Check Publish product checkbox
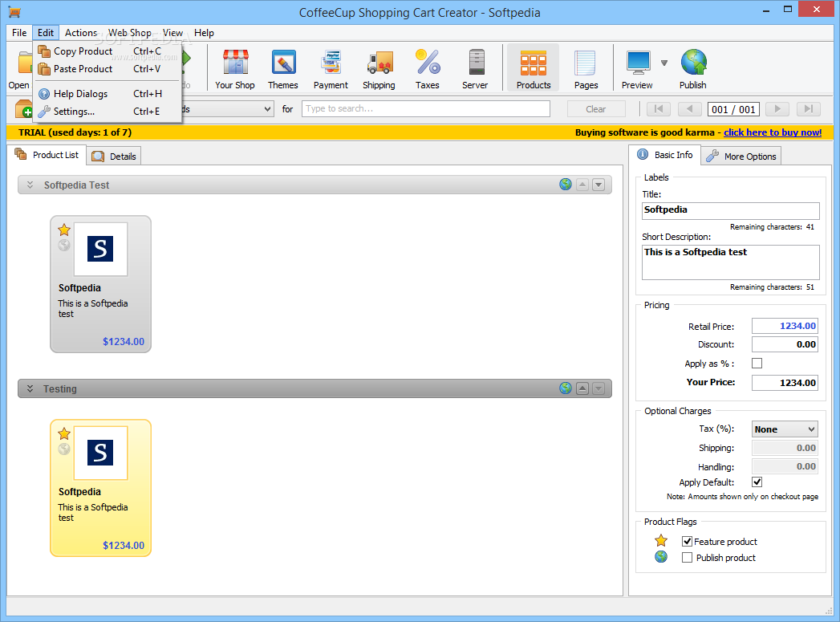840x622 pixels. pos(687,557)
